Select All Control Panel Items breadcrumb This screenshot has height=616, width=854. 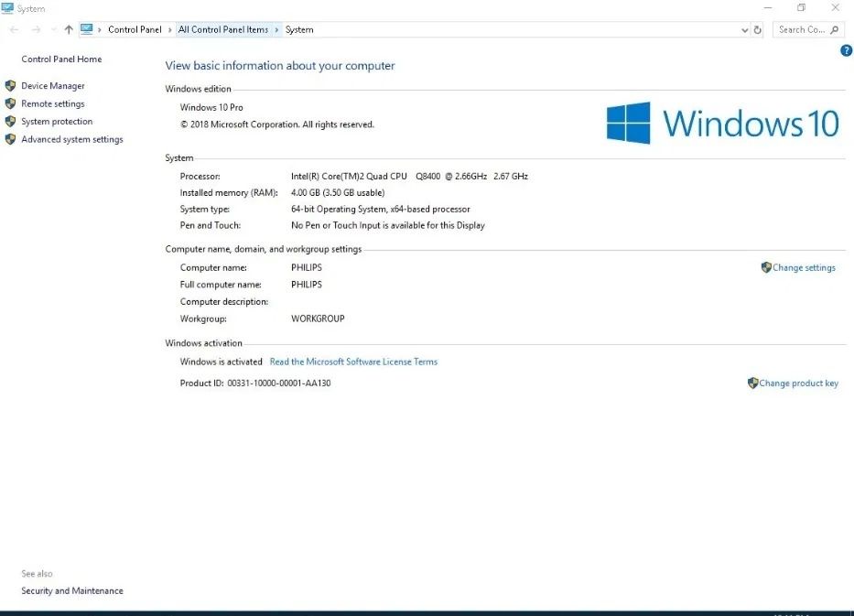[x=223, y=29]
